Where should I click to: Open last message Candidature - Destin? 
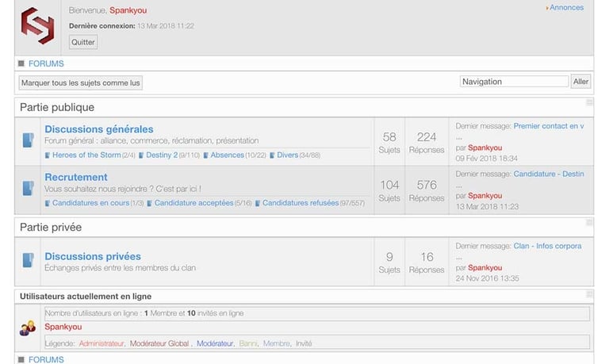549,174
